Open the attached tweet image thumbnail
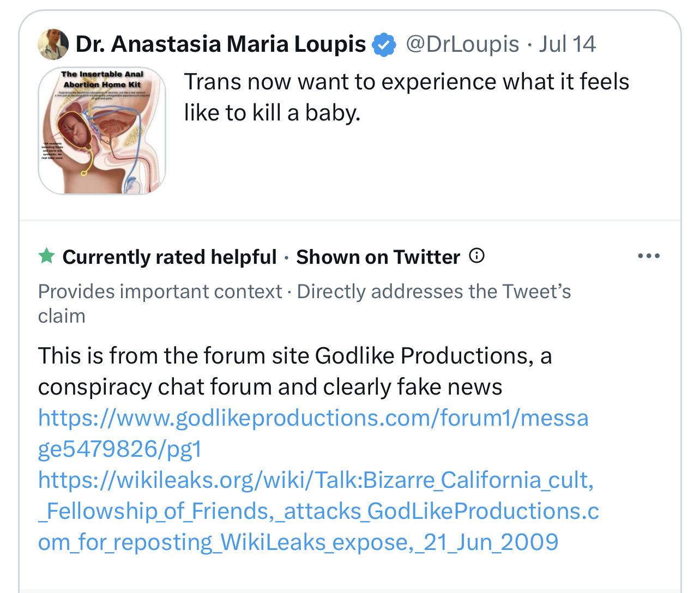Viewport: 700px width, 593px height. pos(102,131)
